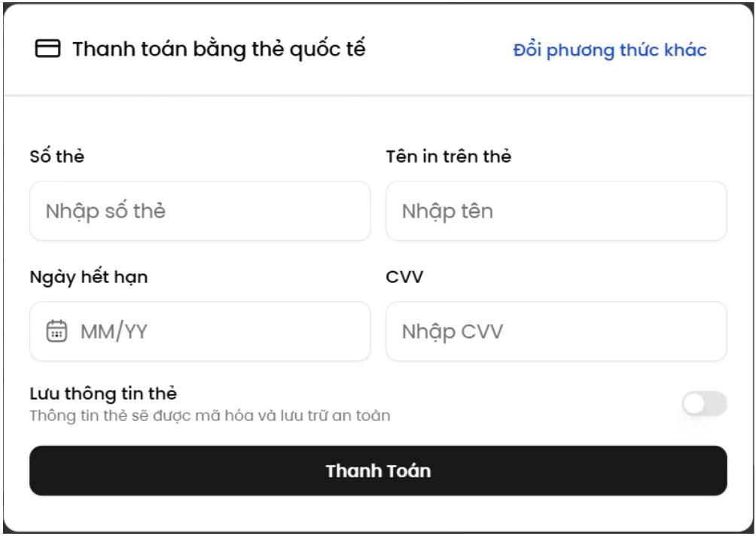
Task: Click the Số thẻ field label
Action: point(57,156)
